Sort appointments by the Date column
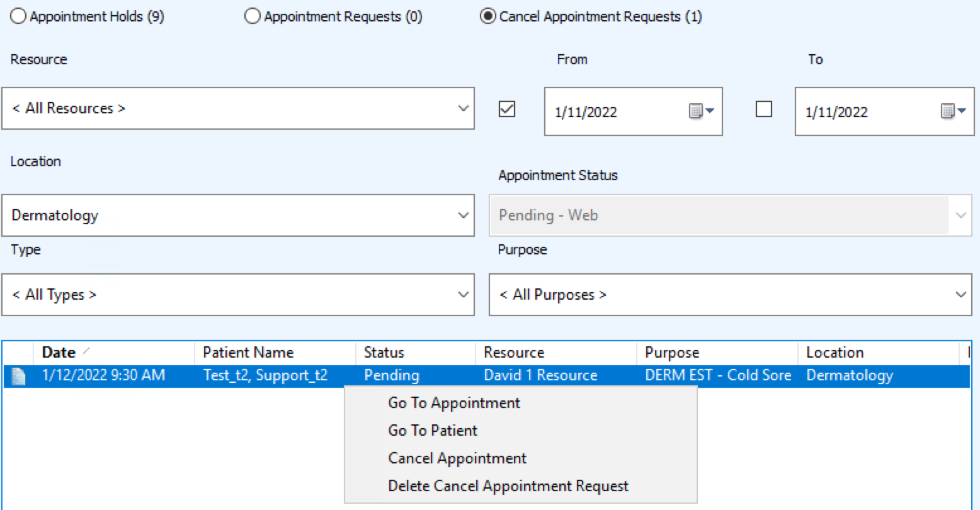 [59, 352]
